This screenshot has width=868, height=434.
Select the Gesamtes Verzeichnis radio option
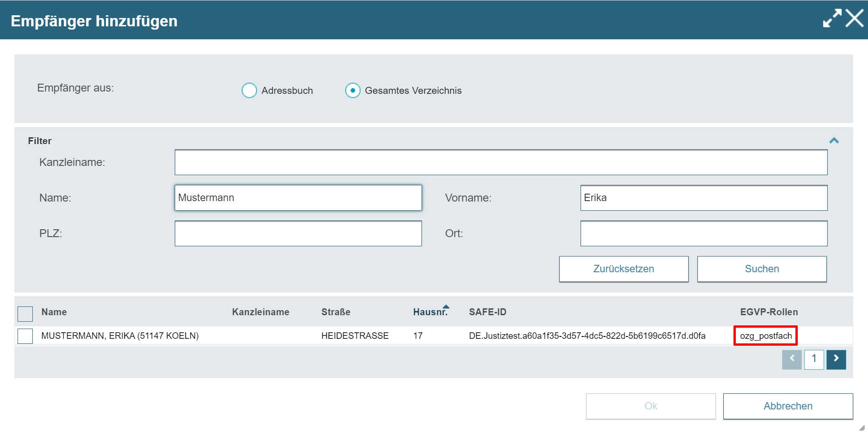(353, 91)
